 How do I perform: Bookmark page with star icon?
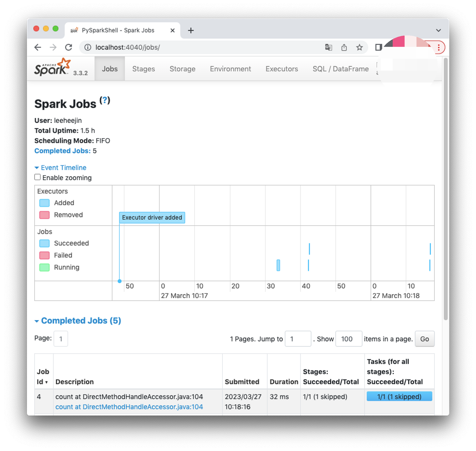359,47
